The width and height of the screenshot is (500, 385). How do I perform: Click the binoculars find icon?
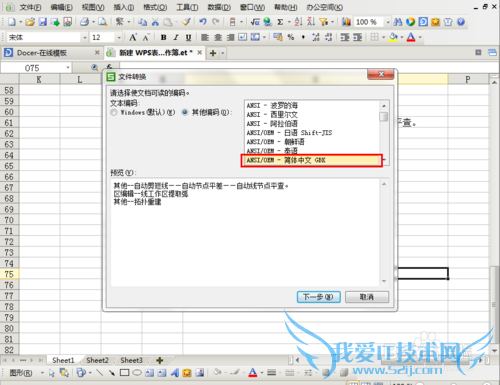[x=398, y=22]
